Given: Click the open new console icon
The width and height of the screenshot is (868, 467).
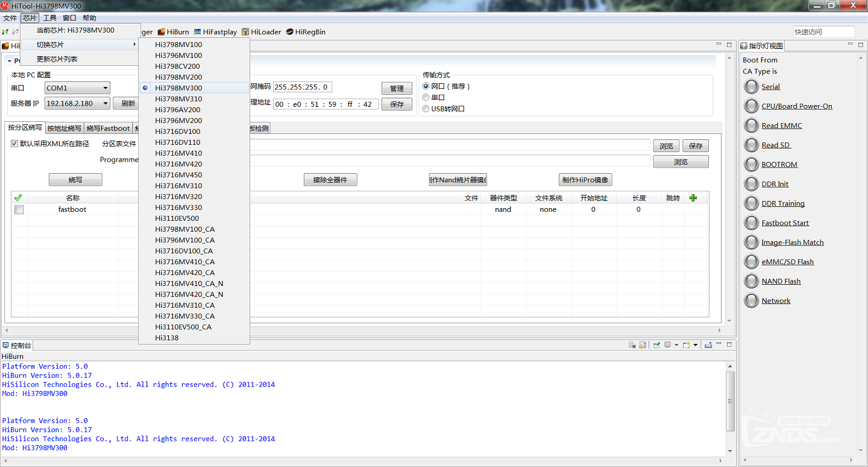Looking at the screenshot, I should click(687, 345).
